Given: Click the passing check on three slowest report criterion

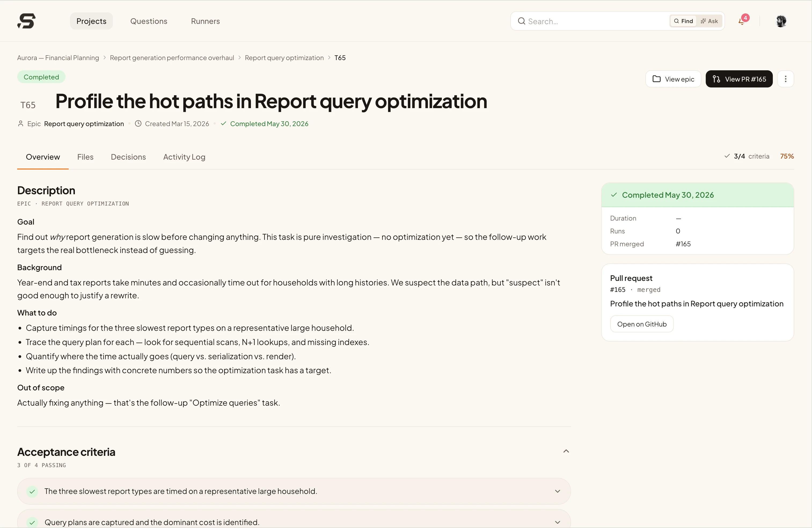Looking at the screenshot, I should [x=32, y=491].
